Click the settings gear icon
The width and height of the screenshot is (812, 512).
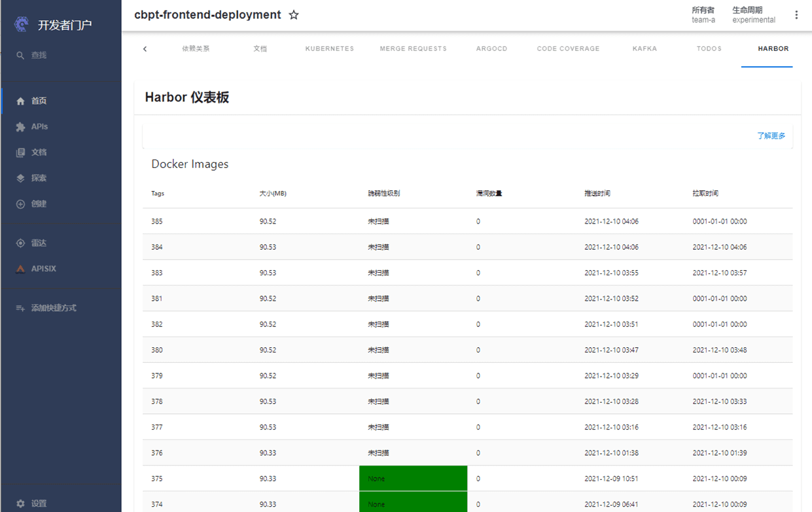20,503
